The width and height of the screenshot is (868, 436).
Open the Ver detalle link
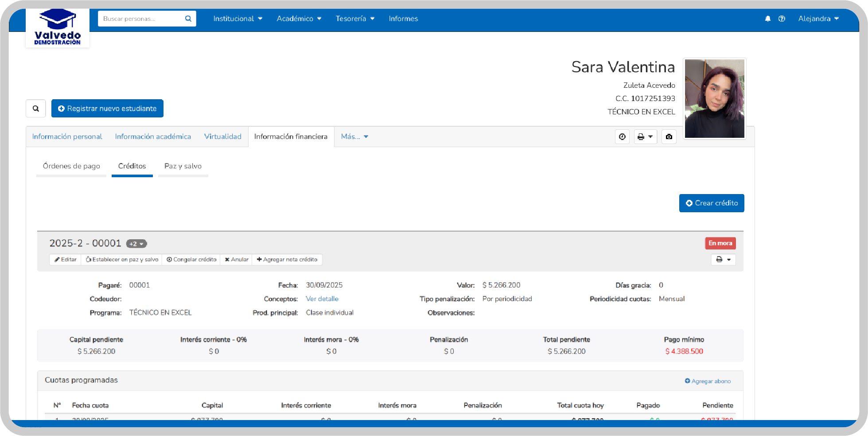(x=322, y=299)
